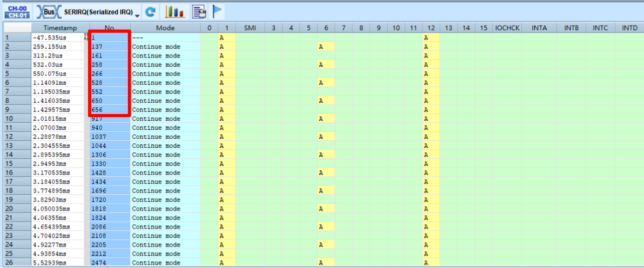Select the Mode column header
Image resolution: width=644 pixels, height=268 pixels.
165,28
